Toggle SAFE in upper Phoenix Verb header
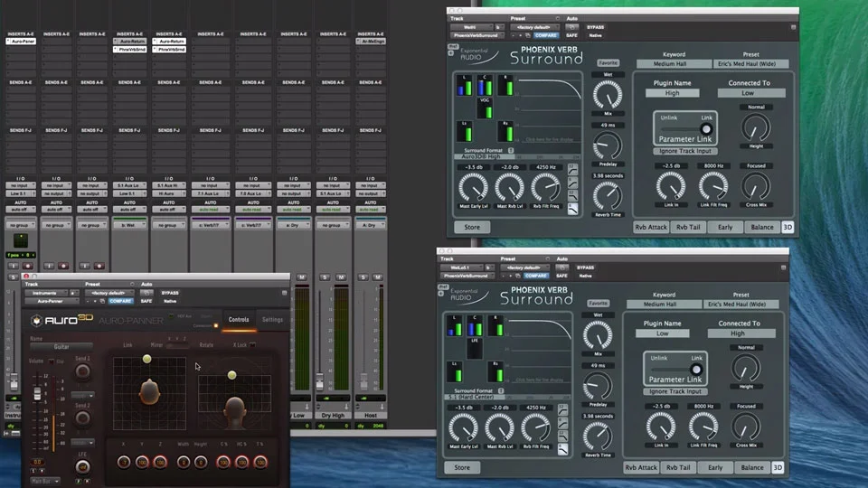Viewport: 868px width, 488px height. (x=571, y=35)
